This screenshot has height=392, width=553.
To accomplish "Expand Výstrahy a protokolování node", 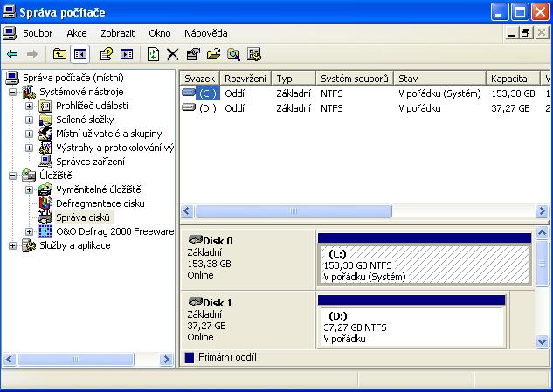I will [x=29, y=148].
